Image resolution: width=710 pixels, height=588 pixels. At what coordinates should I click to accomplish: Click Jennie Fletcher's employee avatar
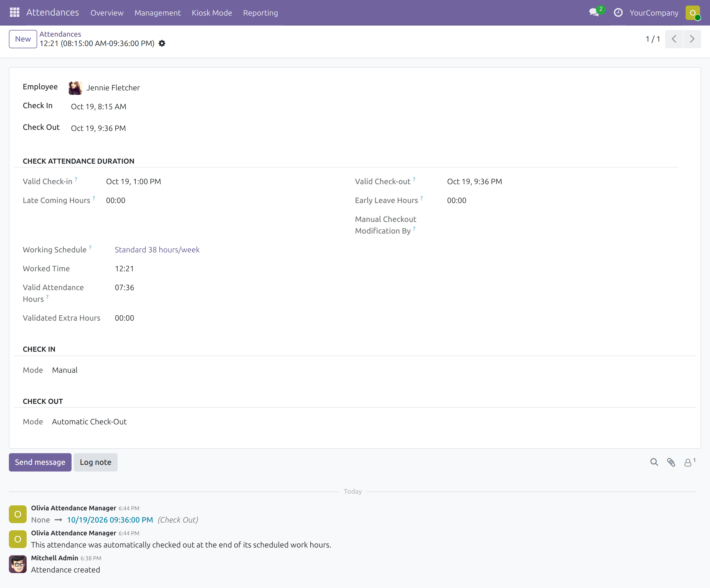coord(75,88)
